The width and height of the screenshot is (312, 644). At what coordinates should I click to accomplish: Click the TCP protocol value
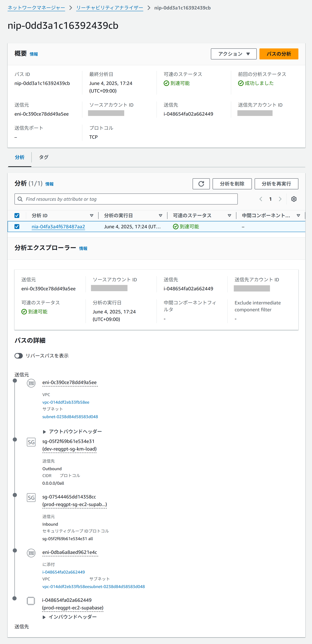94,137
